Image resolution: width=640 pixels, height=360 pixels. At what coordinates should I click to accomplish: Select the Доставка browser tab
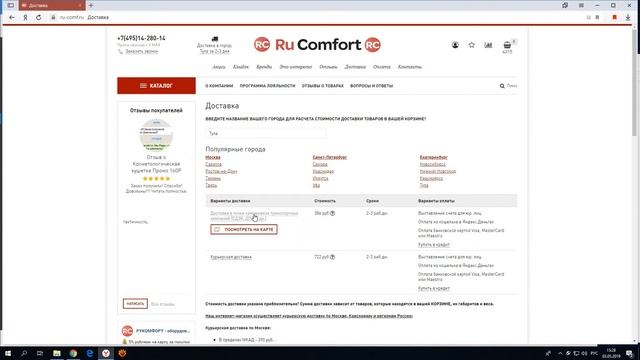tap(52, 5)
